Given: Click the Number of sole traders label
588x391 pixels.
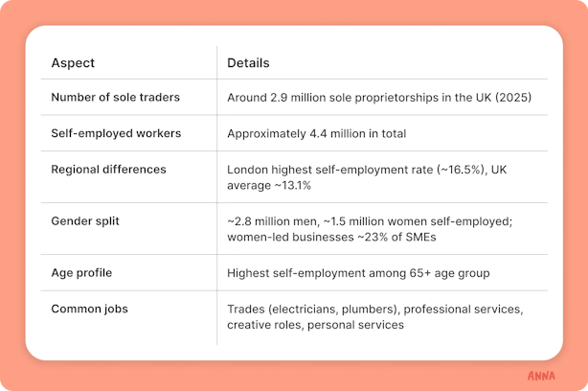Looking at the screenshot, I should pos(116,97).
